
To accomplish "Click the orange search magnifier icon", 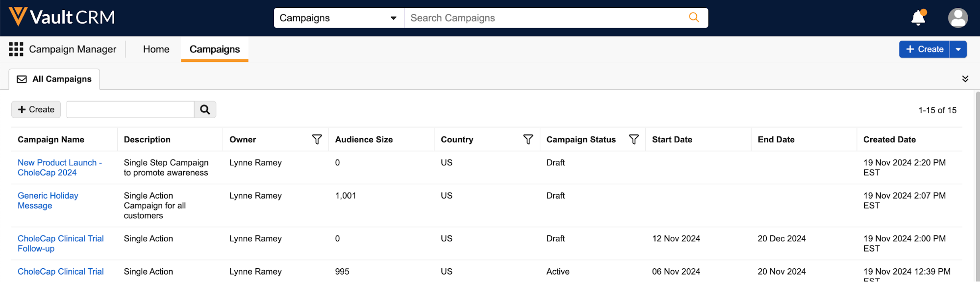I will coord(694,18).
